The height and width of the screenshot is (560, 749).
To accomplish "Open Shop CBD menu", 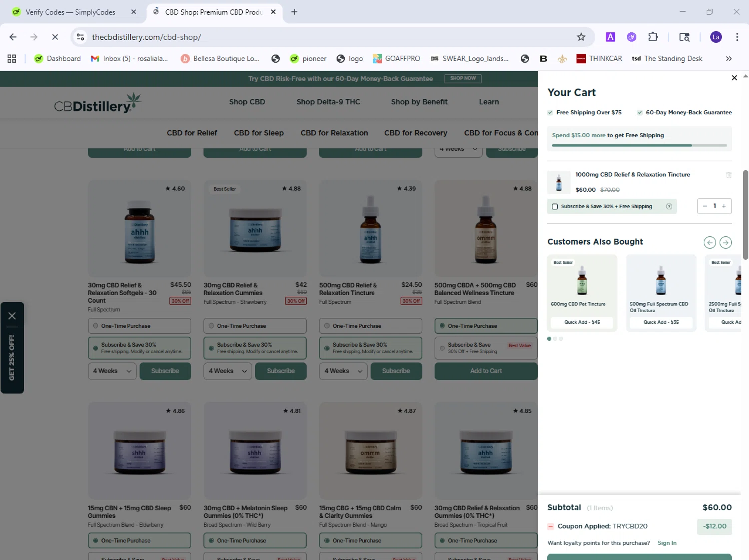I will coord(247,102).
